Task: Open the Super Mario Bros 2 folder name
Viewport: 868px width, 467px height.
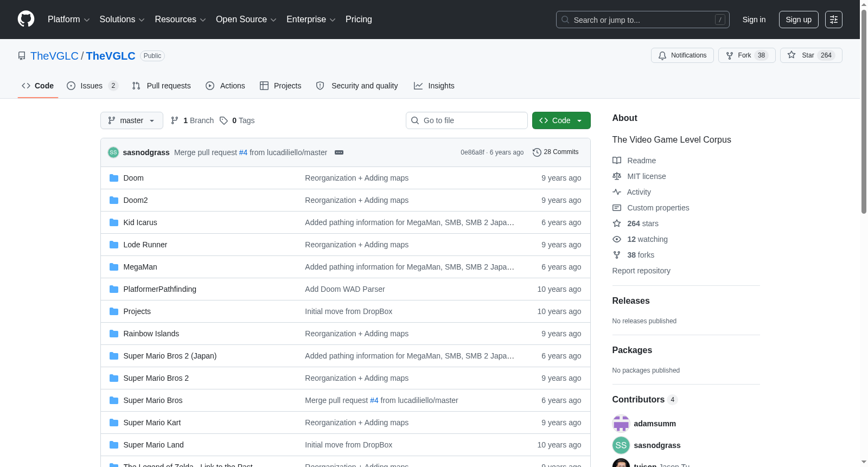Action: 156,378
